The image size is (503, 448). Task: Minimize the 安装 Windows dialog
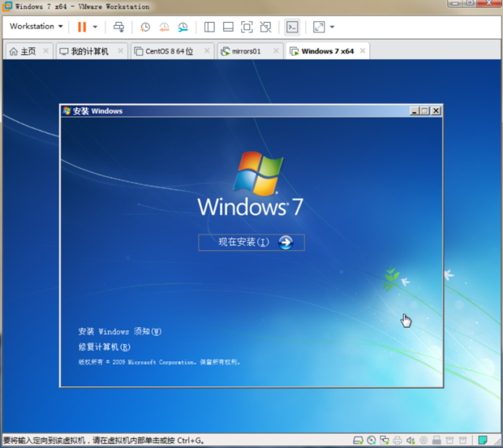414,111
